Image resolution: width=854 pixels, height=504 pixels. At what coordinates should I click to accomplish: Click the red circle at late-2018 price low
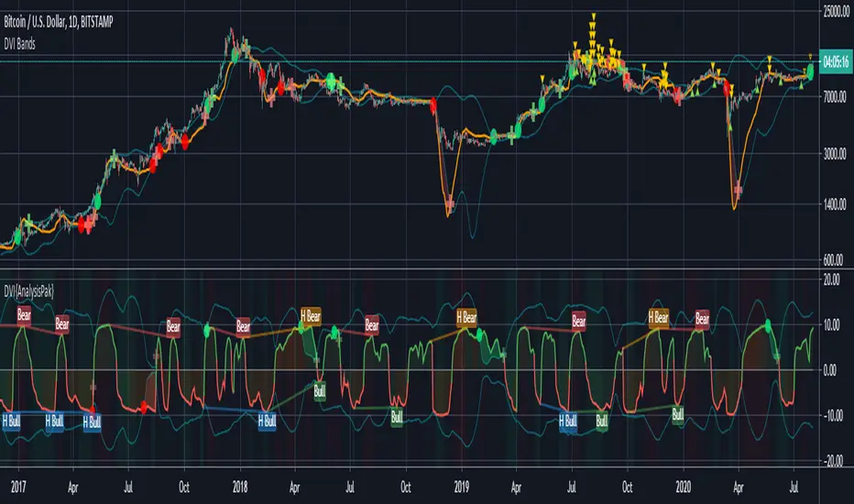433,105
